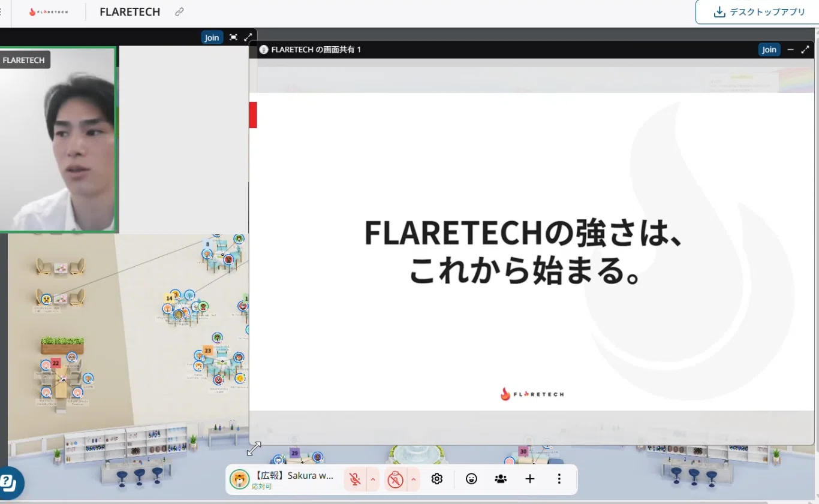The image size is (819, 504).
Task: Click the 応対可 status label
Action: coord(261,487)
